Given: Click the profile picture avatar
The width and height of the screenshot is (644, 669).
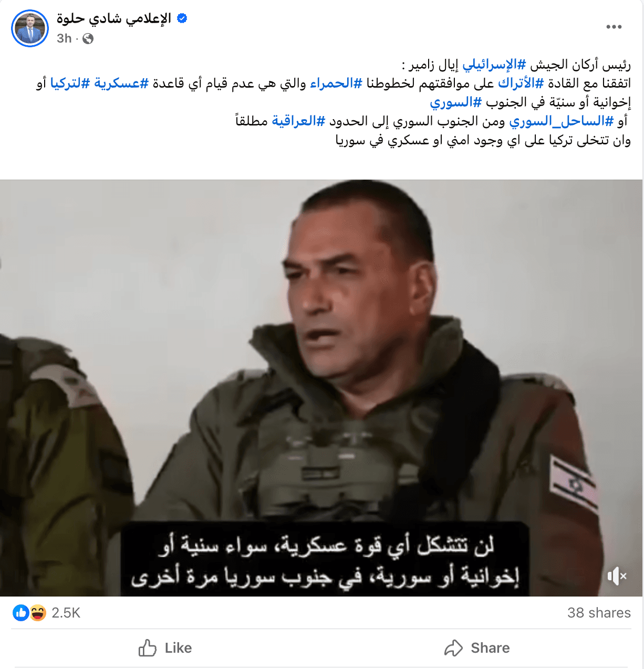Looking at the screenshot, I should 30,28.
